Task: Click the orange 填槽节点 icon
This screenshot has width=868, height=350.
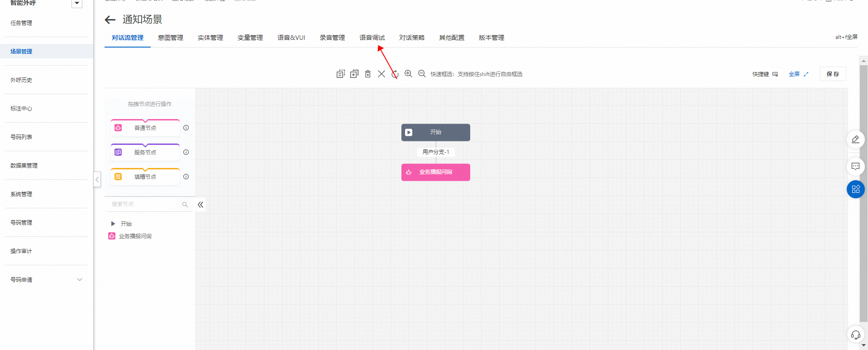Action: click(x=118, y=177)
